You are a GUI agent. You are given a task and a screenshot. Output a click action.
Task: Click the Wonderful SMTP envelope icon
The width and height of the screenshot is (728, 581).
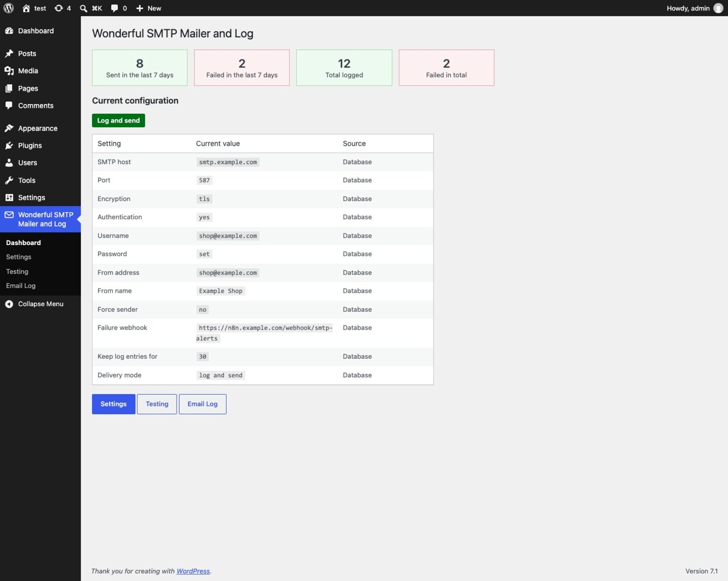pyautogui.click(x=9, y=215)
